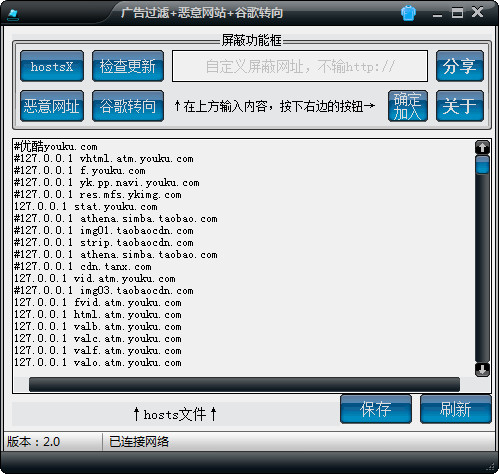499x474 pixels.
Task: Open the 关于 about dialog
Action: tap(460, 106)
